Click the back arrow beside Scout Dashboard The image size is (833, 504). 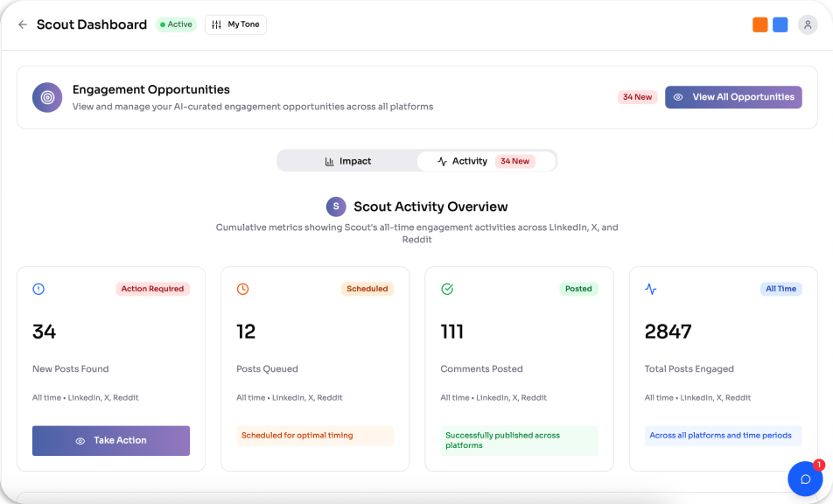(23, 24)
